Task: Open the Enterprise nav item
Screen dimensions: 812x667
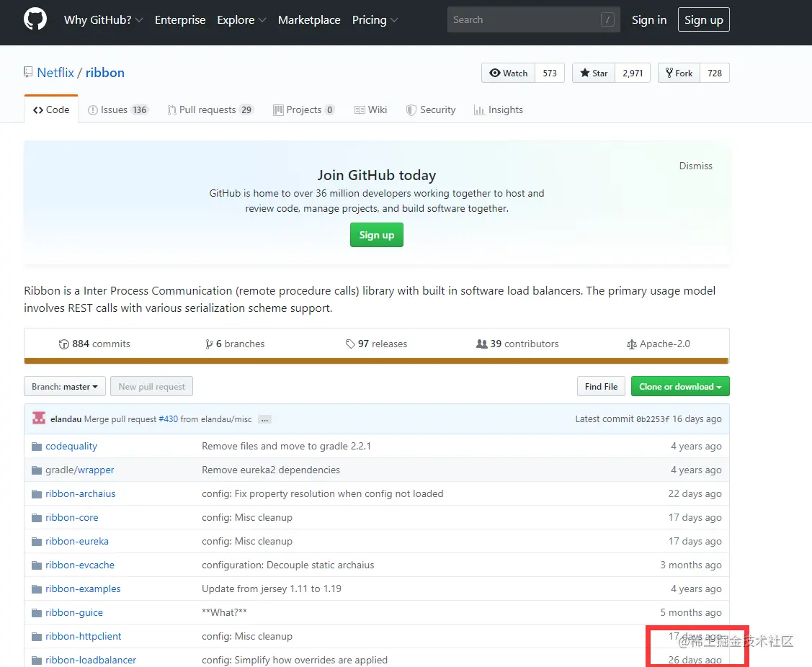Action: pos(180,19)
